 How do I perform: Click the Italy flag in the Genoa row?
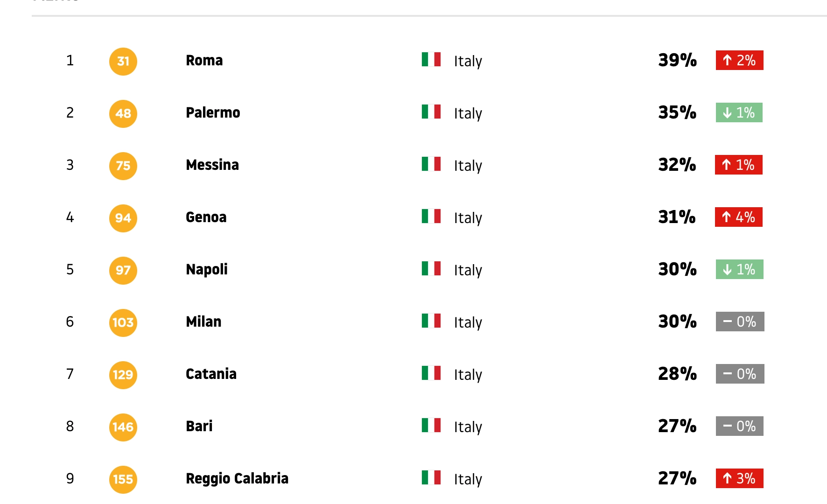click(x=431, y=216)
